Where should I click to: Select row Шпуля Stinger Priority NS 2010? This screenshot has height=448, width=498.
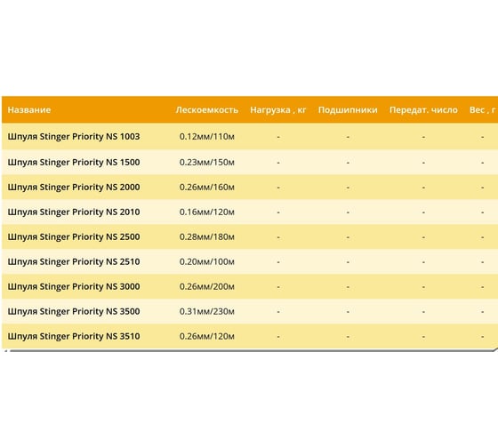pyautogui.click(x=250, y=212)
